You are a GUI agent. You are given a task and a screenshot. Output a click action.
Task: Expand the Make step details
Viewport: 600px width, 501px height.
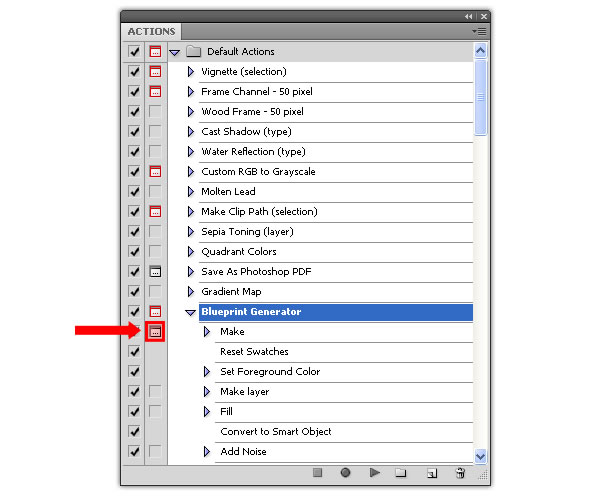tap(207, 331)
